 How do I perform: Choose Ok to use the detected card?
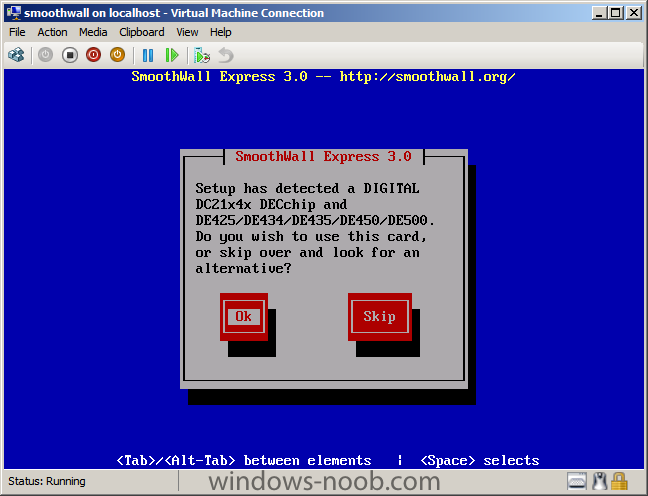244,317
